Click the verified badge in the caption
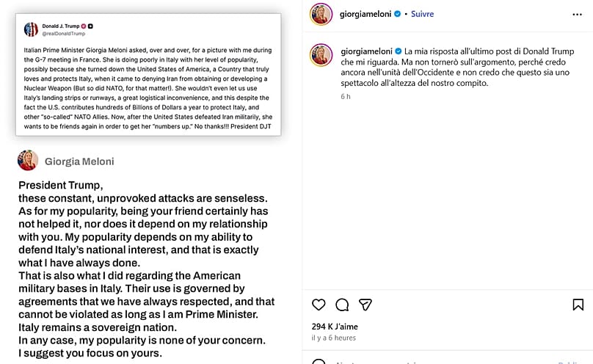 (x=399, y=51)
